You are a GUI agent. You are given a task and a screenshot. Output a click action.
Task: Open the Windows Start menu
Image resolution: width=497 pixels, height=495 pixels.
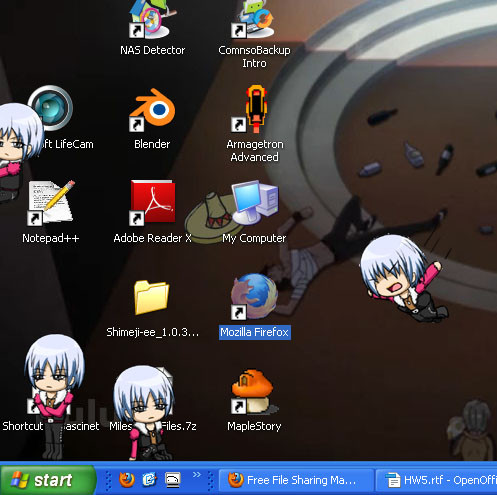pyautogui.click(x=48, y=480)
